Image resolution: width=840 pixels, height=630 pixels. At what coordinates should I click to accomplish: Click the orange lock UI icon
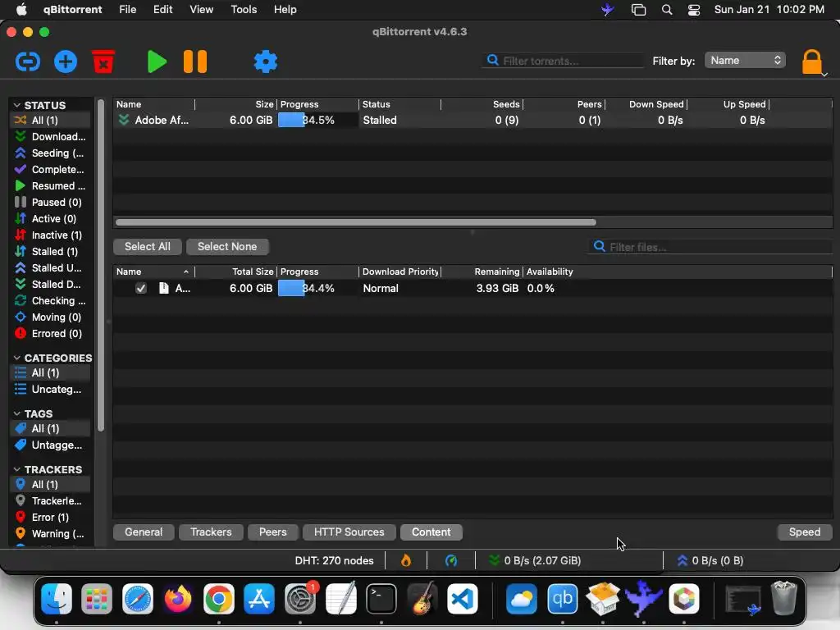811,62
